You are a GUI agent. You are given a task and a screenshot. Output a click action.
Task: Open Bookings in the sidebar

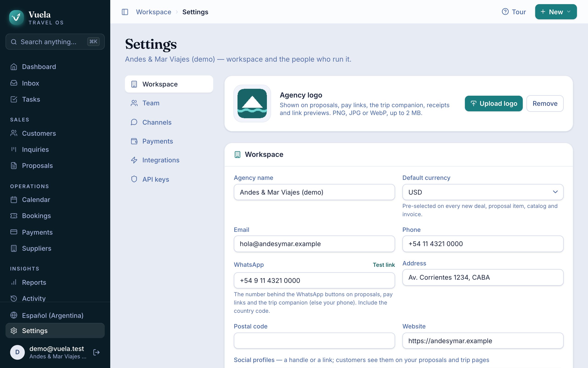55,216
